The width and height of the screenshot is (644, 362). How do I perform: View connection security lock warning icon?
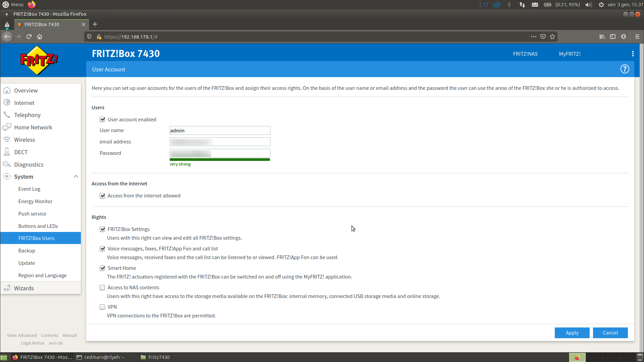coord(99,37)
